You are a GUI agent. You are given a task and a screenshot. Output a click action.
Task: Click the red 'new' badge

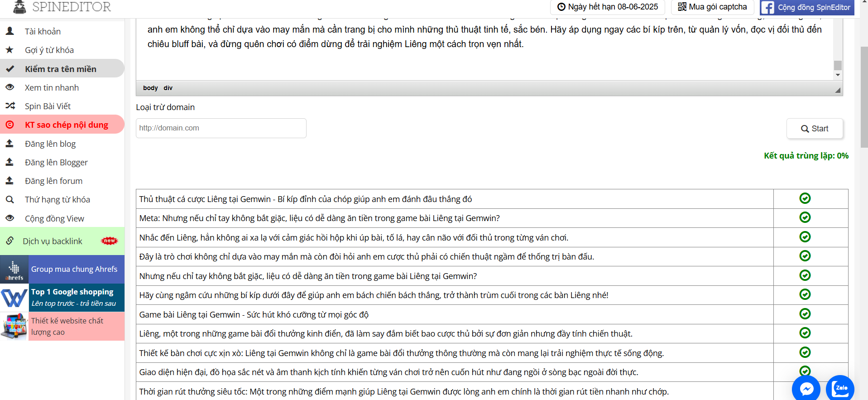click(110, 241)
